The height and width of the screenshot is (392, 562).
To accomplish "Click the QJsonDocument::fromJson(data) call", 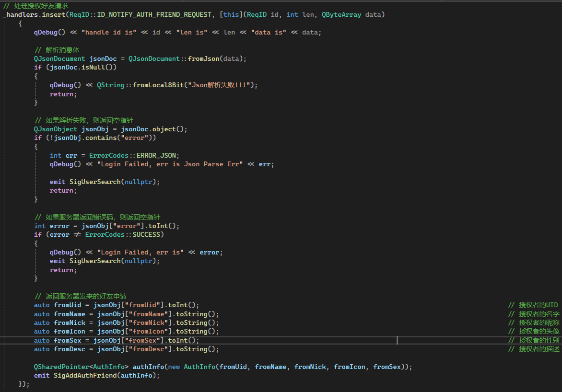I will [185, 59].
